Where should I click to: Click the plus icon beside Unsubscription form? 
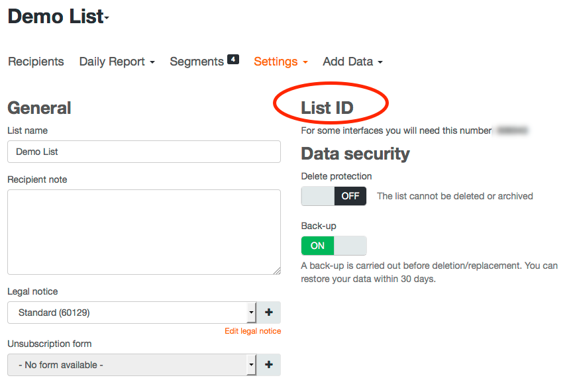(269, 365)
